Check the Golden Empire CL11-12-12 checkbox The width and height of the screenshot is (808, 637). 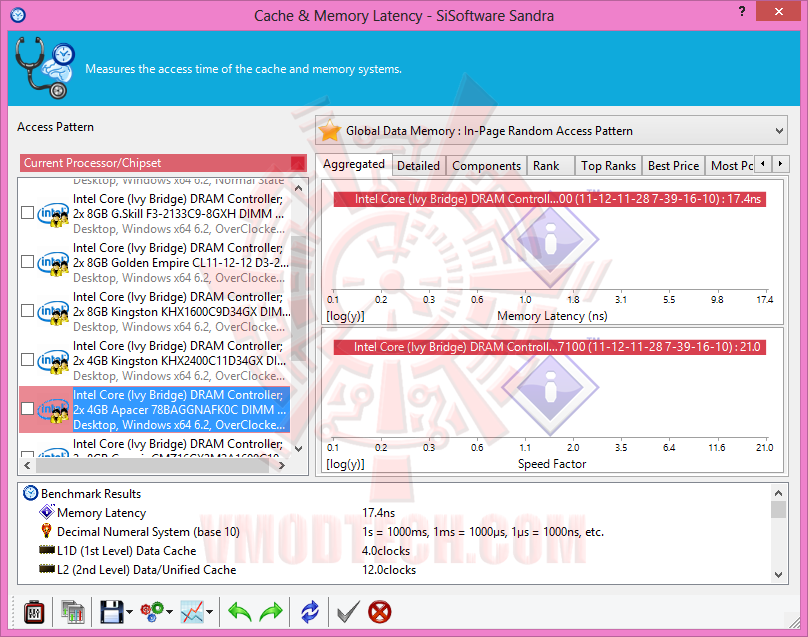[27, 261]
